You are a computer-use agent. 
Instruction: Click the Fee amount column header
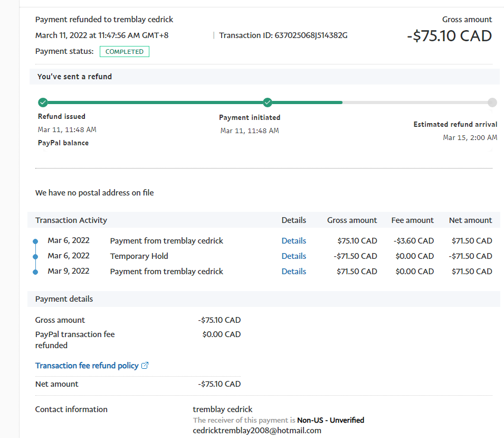(412, 220)
